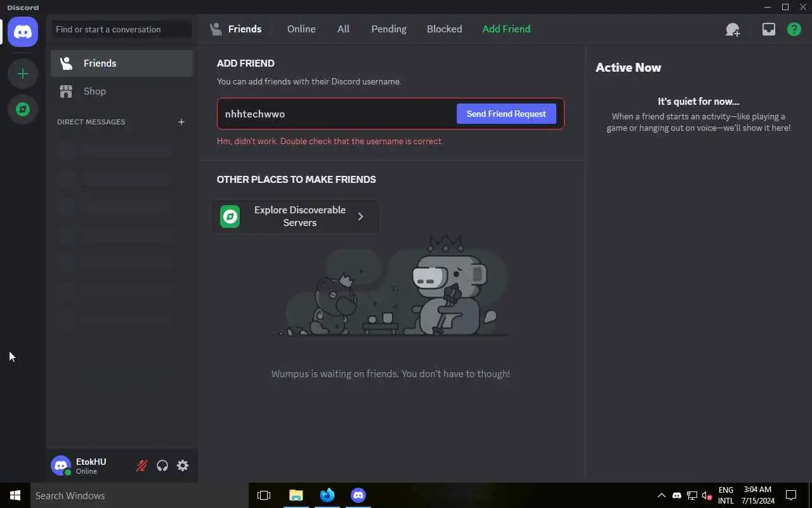
Task: Click the Friends icon in the header
Action: tap(216, 29)
